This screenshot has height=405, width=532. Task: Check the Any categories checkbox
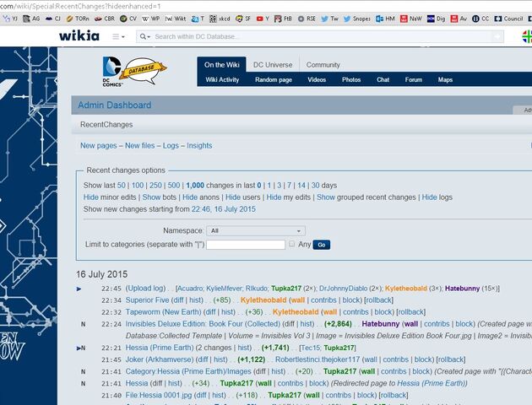point(292,244)
